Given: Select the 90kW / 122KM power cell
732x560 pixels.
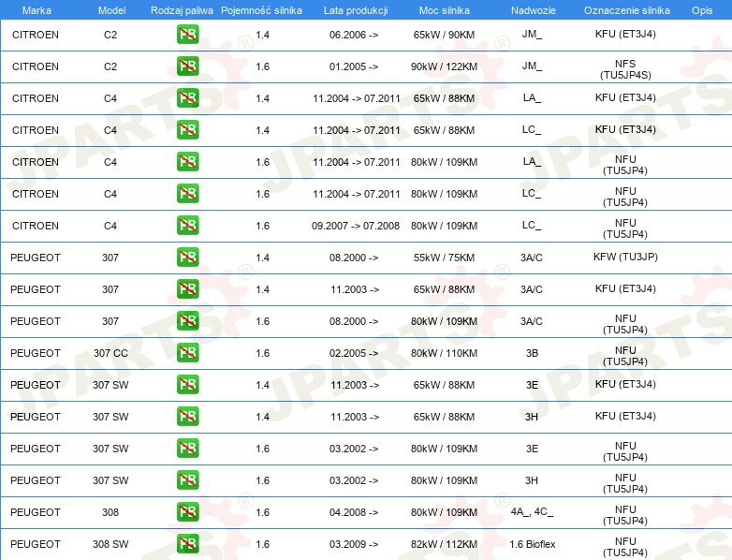Looking at the screenshot, I should 444,66.
